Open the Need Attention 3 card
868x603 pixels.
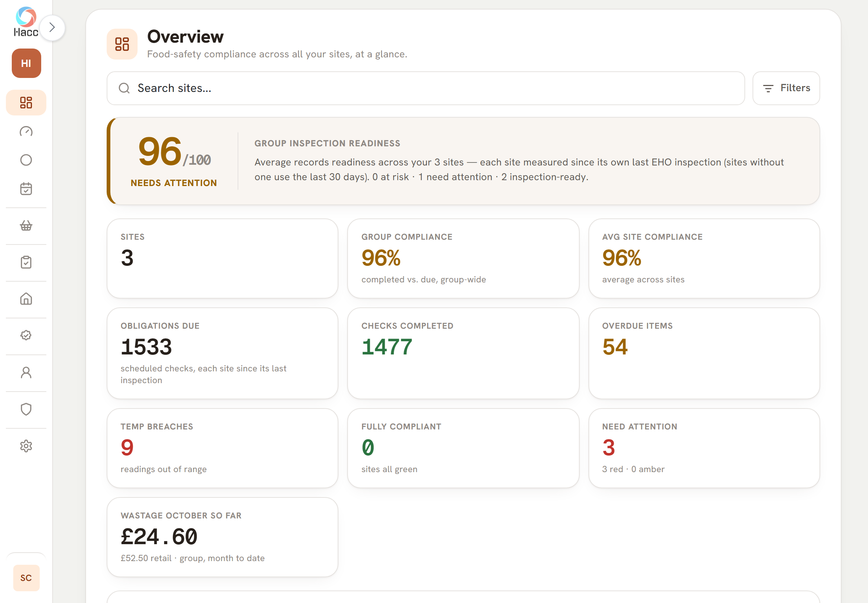(704, 448)
